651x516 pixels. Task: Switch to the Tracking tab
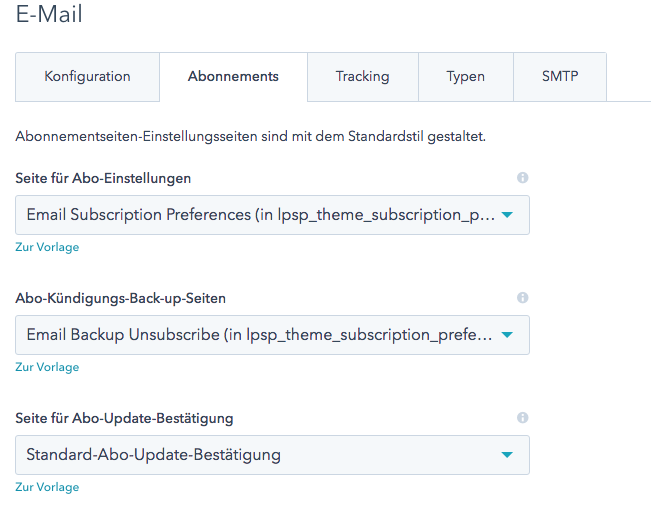[362, 77]
